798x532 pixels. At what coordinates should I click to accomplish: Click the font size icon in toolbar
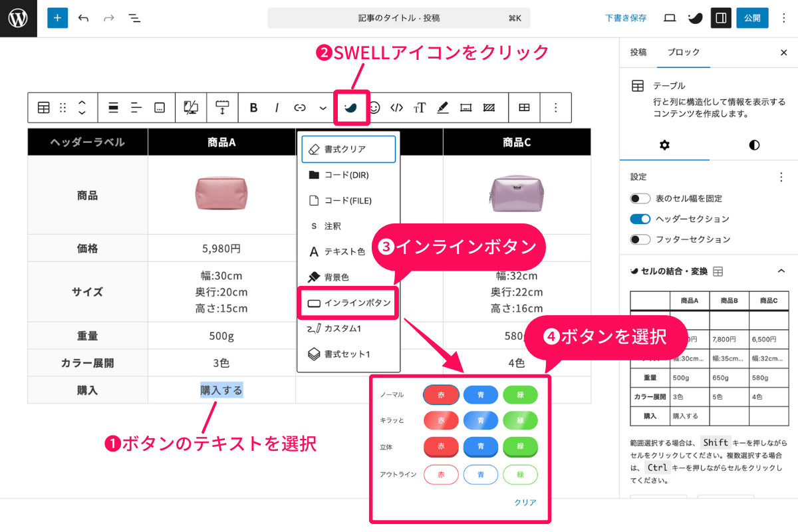tap(419, 107)
